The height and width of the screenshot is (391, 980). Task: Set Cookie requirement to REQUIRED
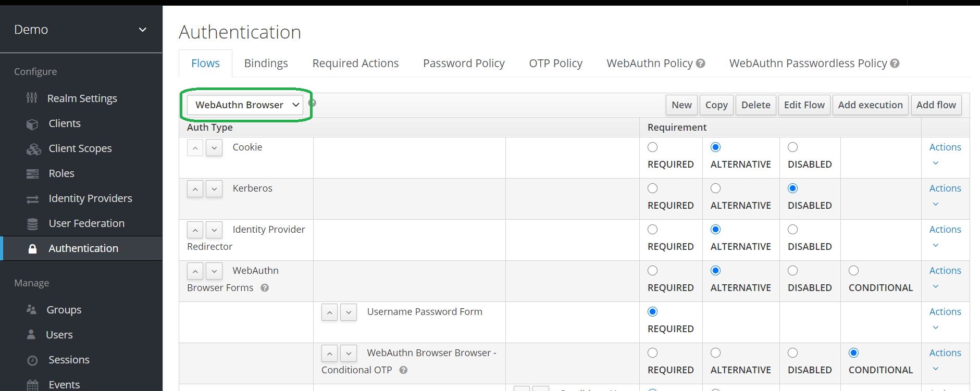pos(652,147)
